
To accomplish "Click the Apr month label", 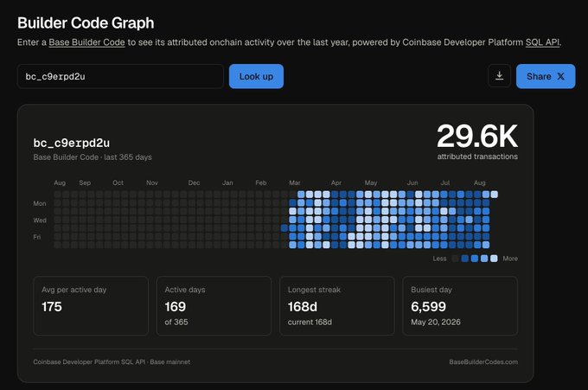I will coord(336,182).
